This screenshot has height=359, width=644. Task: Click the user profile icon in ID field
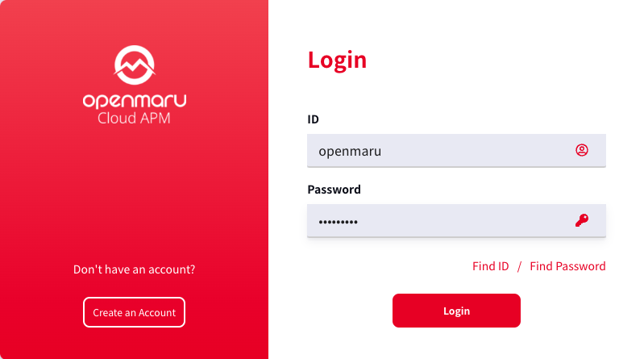tap(582, 150)
